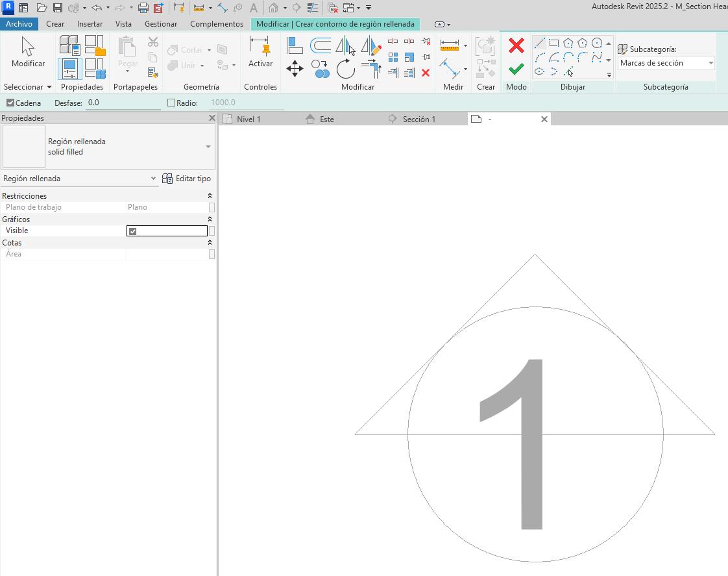728x576 pixels.
Task: Select the Line draw tool
Action: point(539,44)
